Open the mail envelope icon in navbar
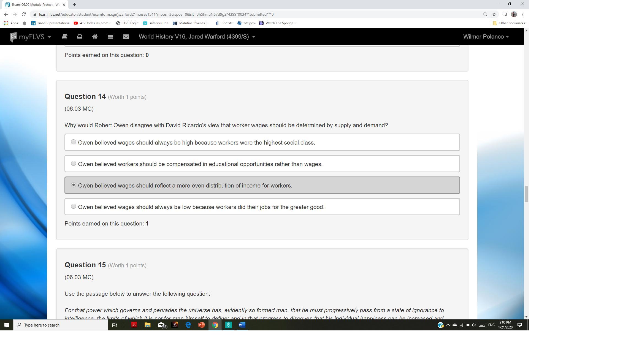The width and height of the screenshot is (623, 364). tap(126, 37)
